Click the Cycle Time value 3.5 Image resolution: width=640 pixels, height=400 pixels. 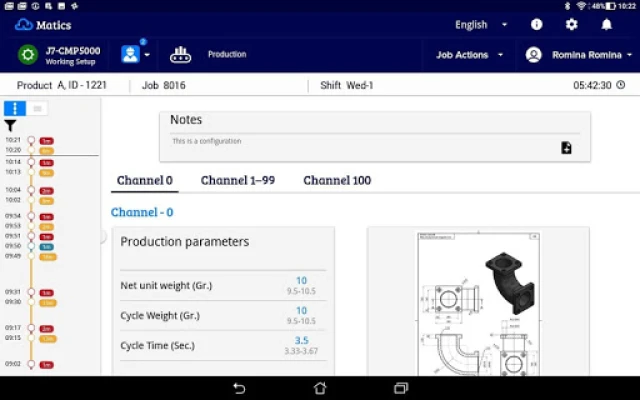[x=301, y=340]
